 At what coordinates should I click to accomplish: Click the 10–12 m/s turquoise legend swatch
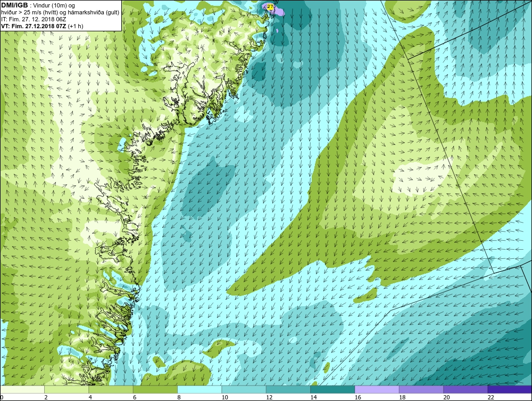pyautogui.click(x=244, y=389)
